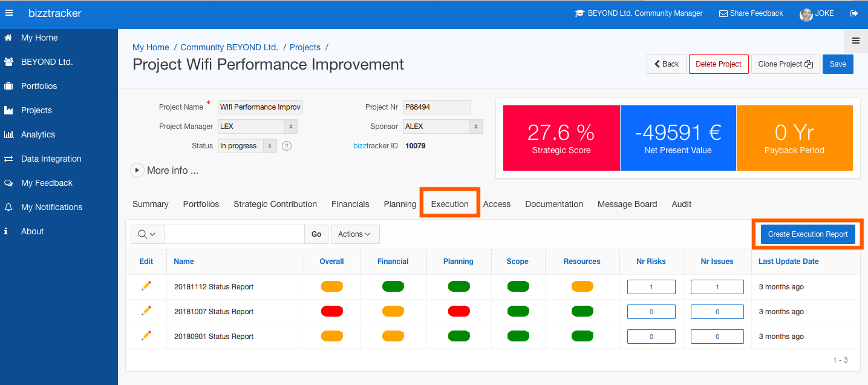Open the right-side panel menu icon
Viewport: 868px width, 385px height.
[856, 41]
